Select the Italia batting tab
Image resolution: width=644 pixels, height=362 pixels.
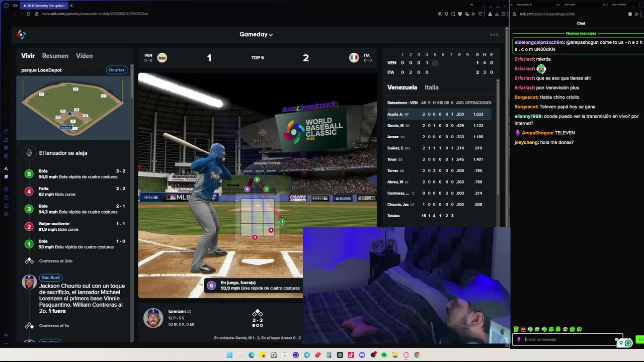coord(432,87)
